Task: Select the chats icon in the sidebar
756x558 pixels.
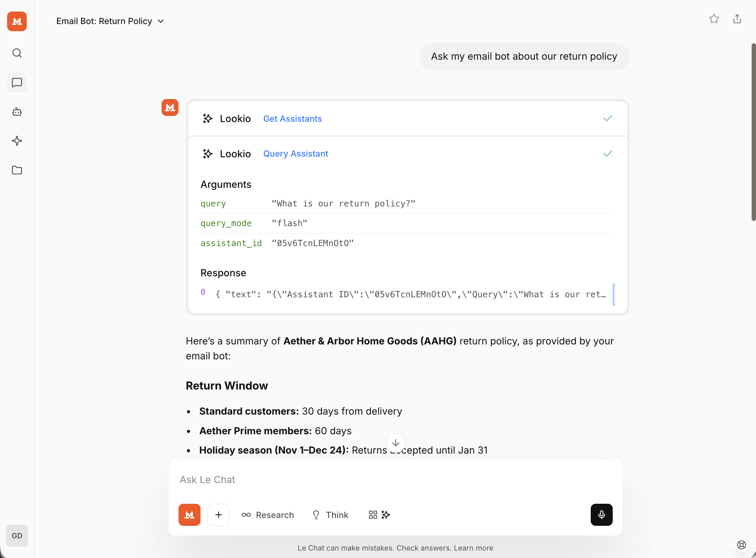Action: 17,82
